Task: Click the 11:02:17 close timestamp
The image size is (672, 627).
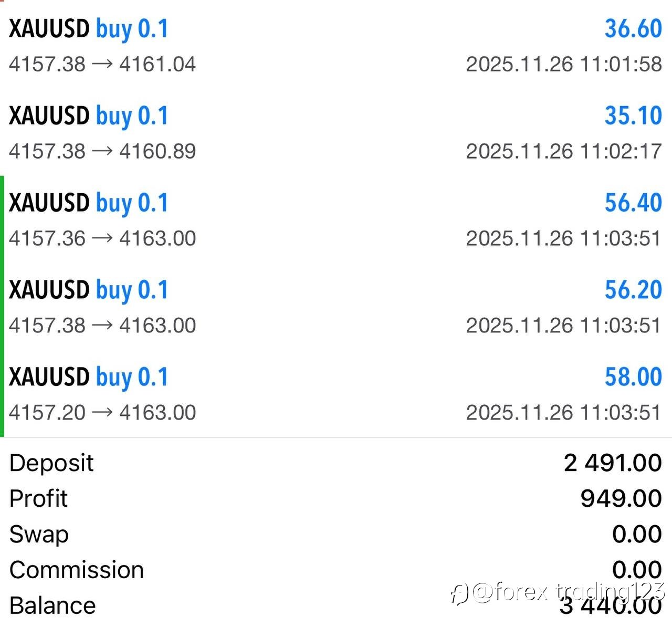Action: (564, 152)
